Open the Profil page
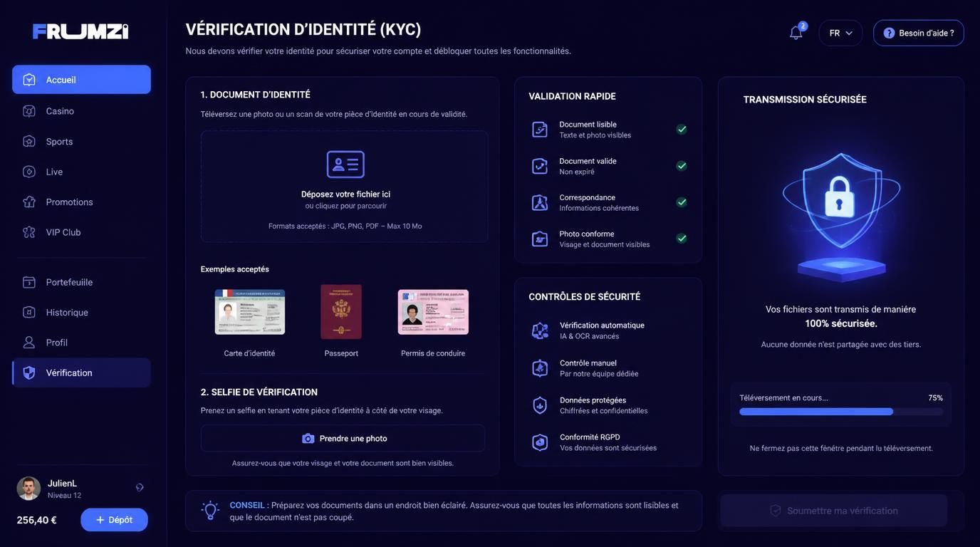The width and height of the screenshot is (980, 547). click(81, 343)
